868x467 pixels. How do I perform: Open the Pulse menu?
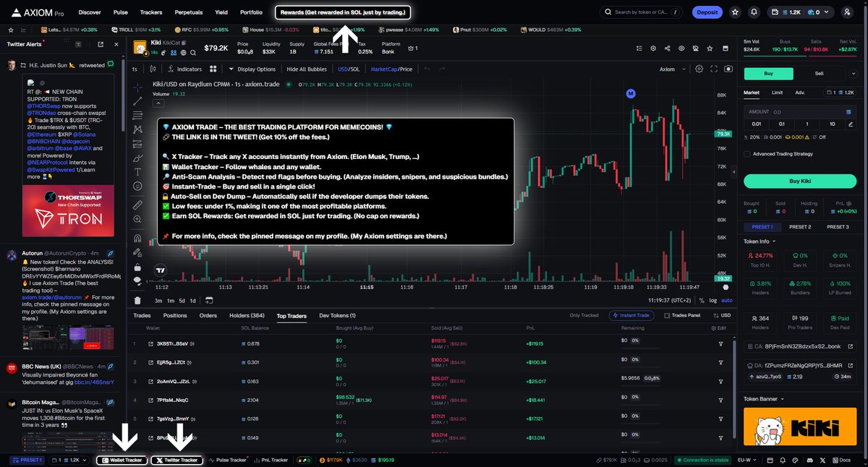[x=121, y=12]
